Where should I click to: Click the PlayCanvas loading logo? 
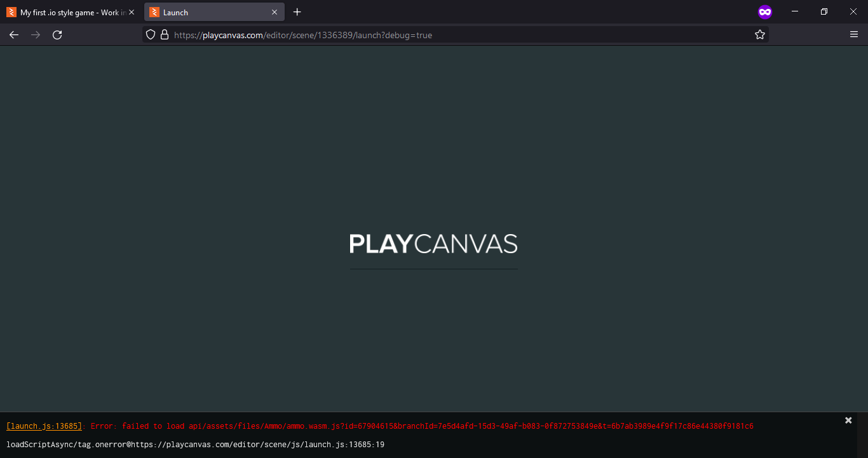[x=433, y=244]
